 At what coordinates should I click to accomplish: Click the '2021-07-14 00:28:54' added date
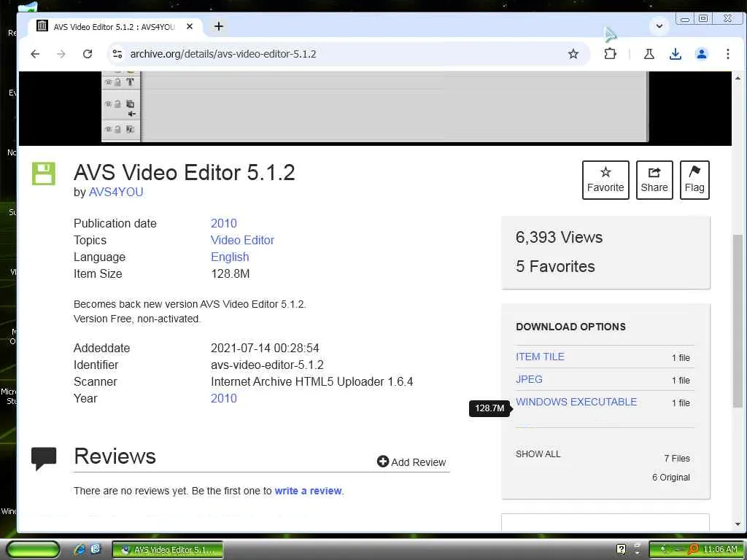point(265,348)
